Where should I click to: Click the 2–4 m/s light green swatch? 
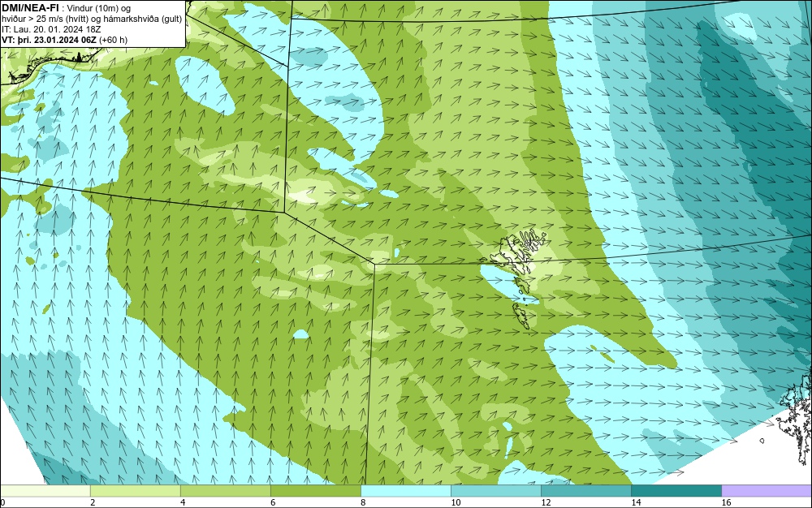(x=135, y=491)
